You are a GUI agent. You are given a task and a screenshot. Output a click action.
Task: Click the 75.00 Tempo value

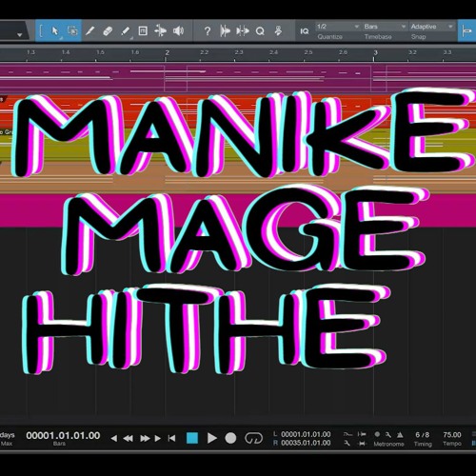point(452,434)
